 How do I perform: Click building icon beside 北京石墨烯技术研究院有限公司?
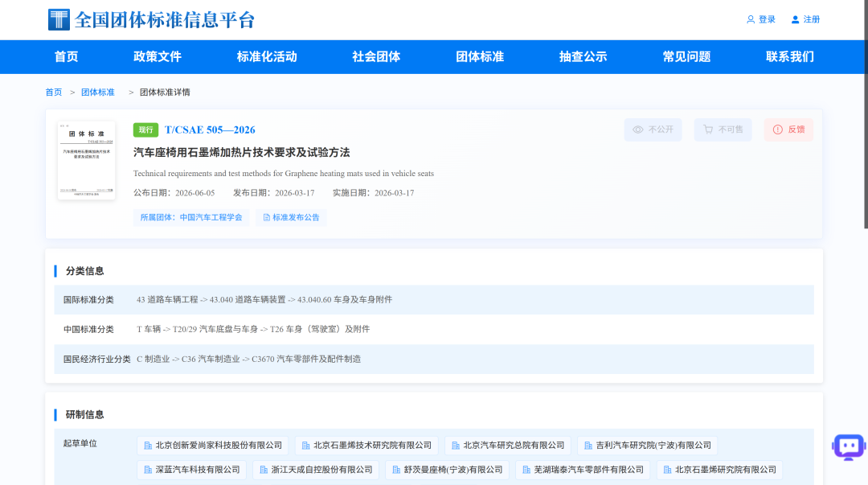tap(305, 446)
